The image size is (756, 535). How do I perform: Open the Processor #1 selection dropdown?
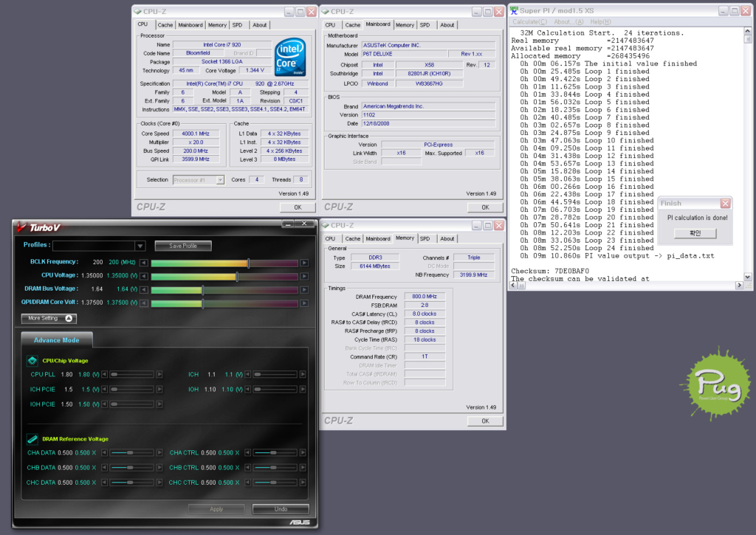point(220,180)
